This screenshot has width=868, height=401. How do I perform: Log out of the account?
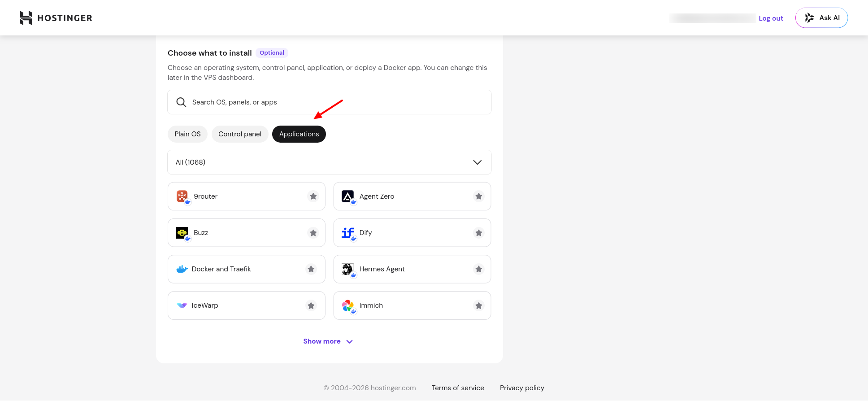tap(771, 18)
